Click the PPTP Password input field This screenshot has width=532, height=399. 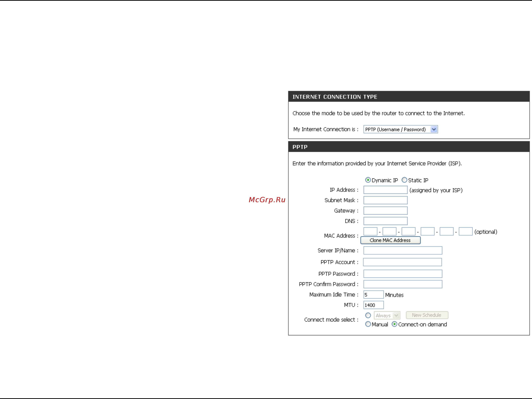403,274
